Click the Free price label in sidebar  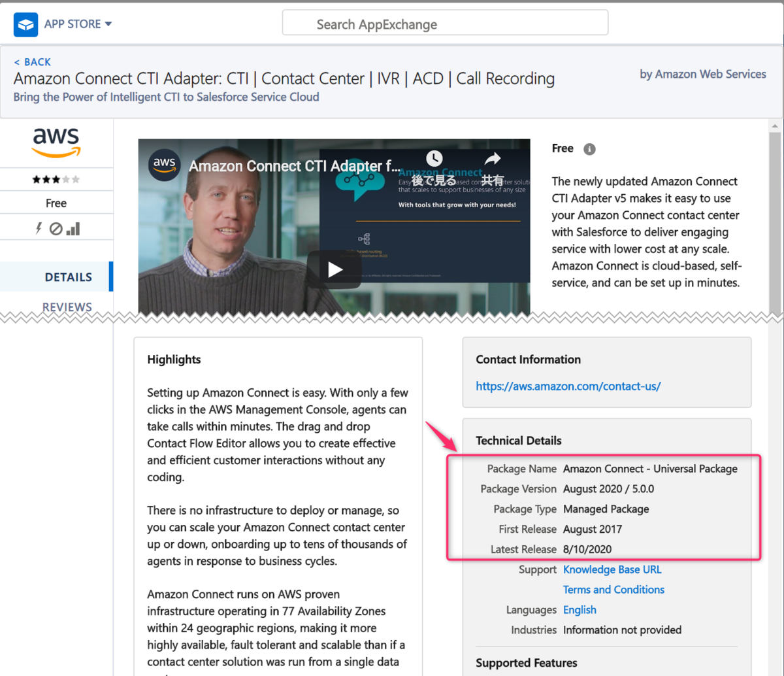[x=56, y=203]
